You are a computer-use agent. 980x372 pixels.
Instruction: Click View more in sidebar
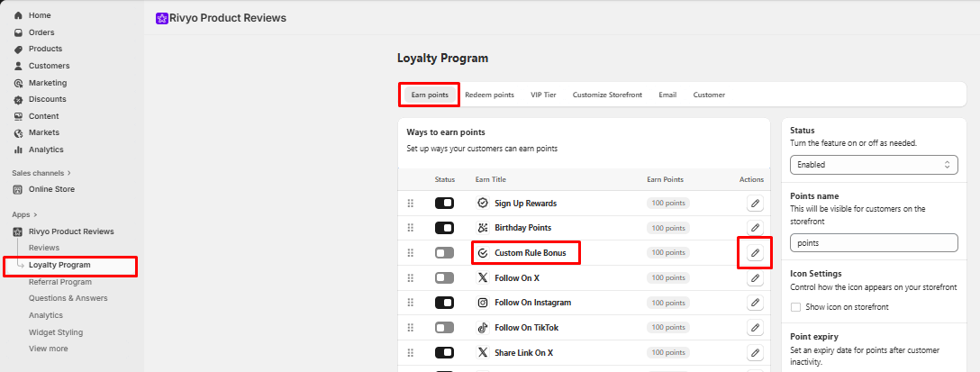point(48,349)
